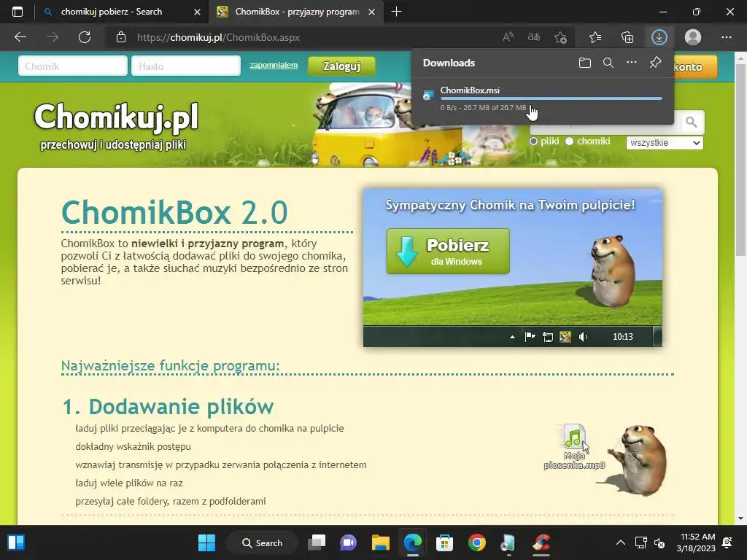The height and width of the screenshot is (560, 747).
Task: Click the Hasło password field
Action: [186, 66]
